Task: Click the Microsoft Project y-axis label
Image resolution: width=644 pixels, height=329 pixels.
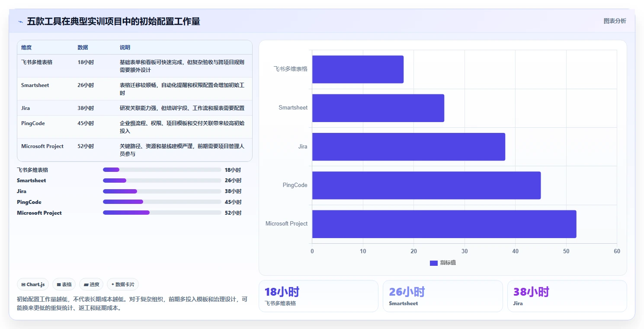Action: [287, 224]
